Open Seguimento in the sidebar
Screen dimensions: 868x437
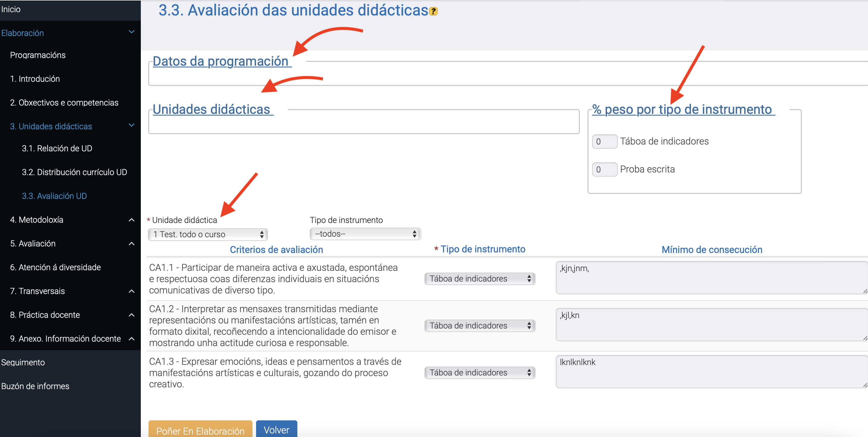(23, 362)
